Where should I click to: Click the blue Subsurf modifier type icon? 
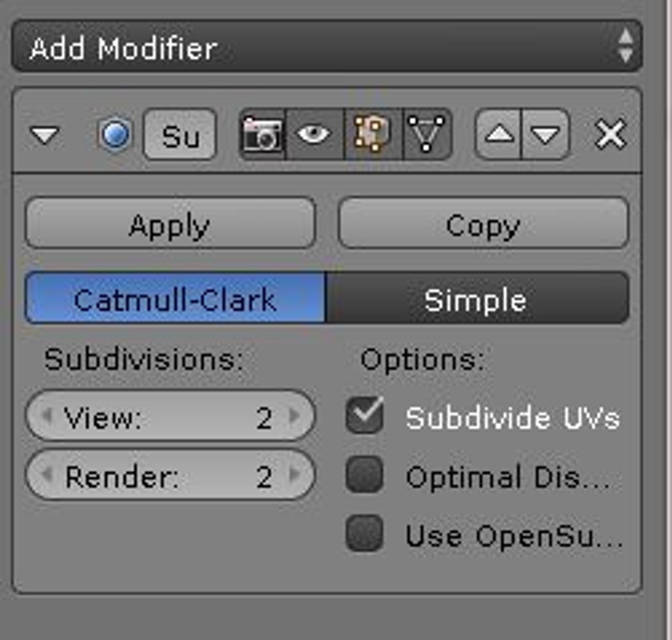click(x=115, y=135)
